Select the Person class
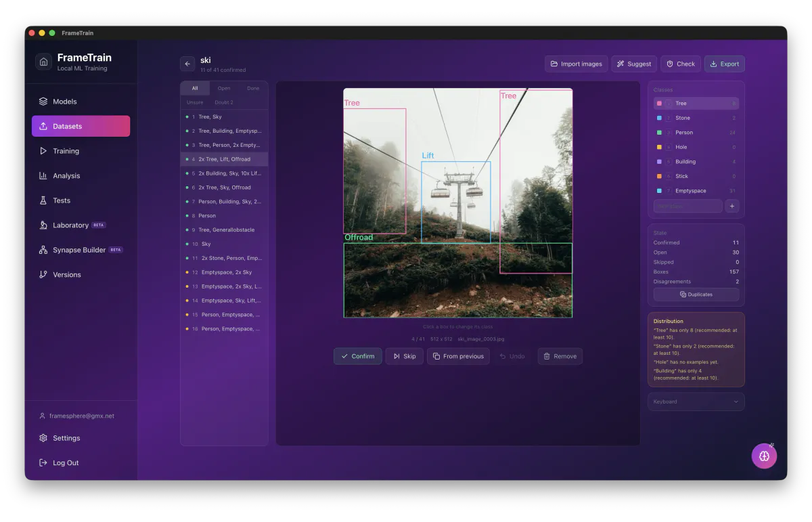Viewport: 812px width, 522px height. tap(696, 133)
